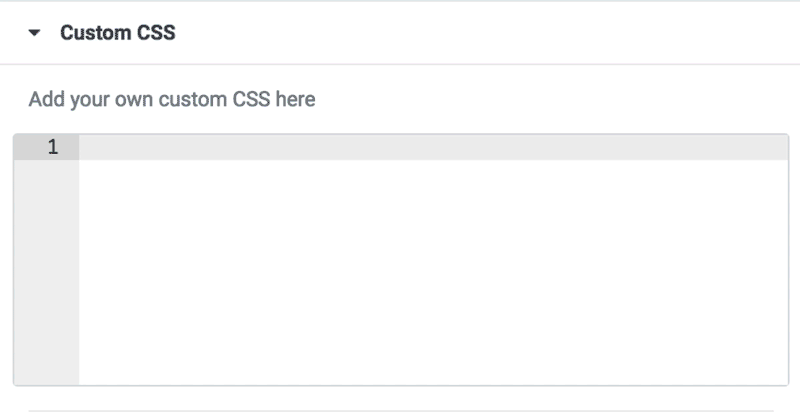Click the editor start just right of the gutter
This screenshot has width=800, height=419.
pos(86,148)
